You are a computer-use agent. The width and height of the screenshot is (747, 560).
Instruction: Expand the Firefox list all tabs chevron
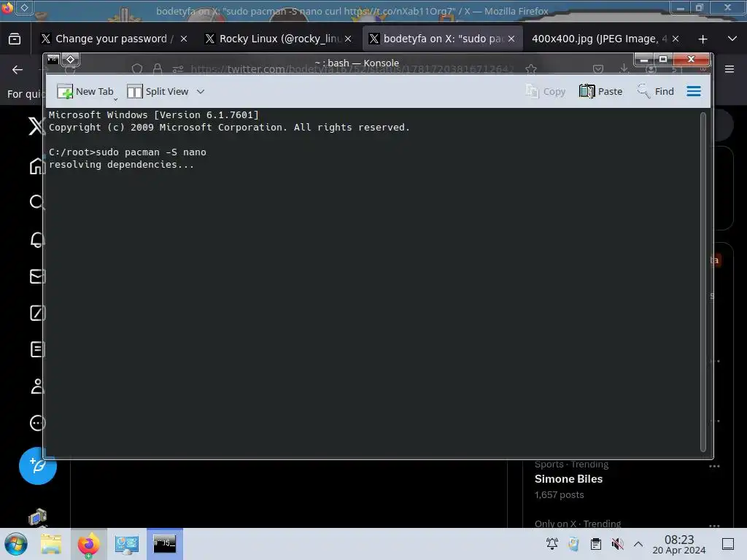coord(732,39)
